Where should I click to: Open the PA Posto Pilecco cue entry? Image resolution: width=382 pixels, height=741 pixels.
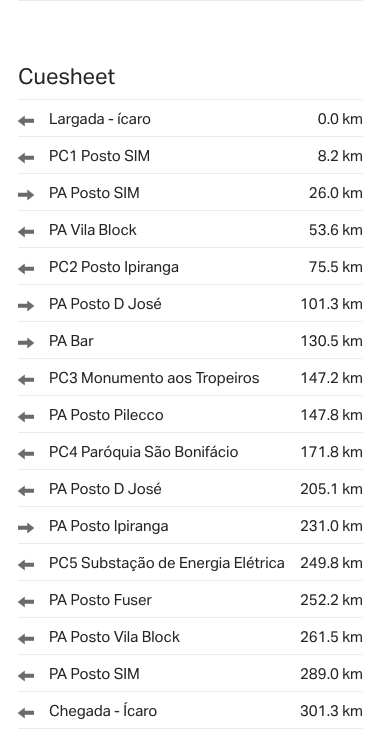click(191, 415)
